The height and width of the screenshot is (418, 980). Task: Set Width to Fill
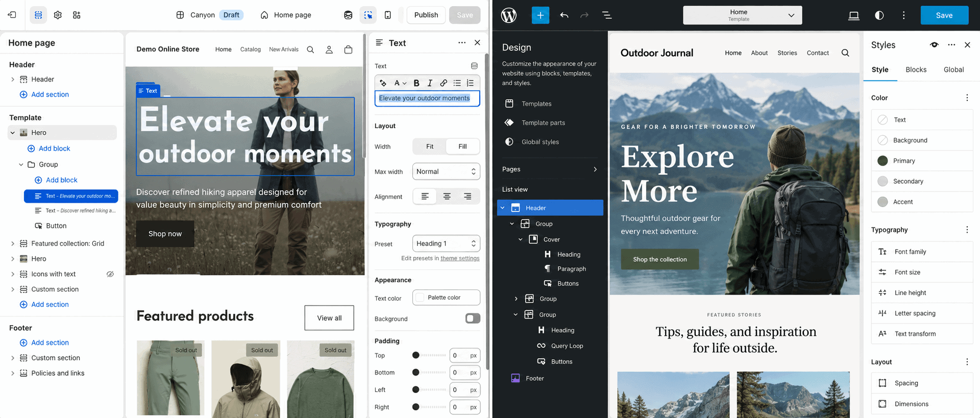click(x=462, y=146)
